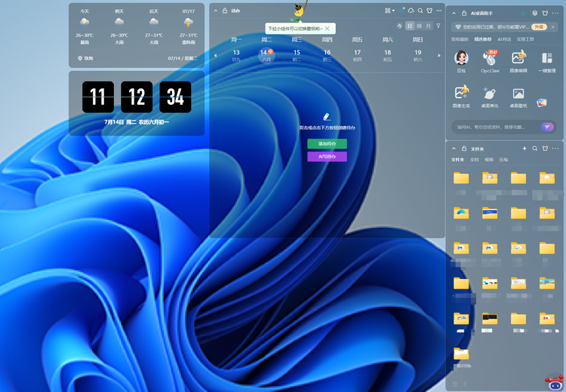This screenshot has width=566, height=392.
Task: Switch calendar to 月 month view
Action: pyautogui.click(x=428, y=26)
